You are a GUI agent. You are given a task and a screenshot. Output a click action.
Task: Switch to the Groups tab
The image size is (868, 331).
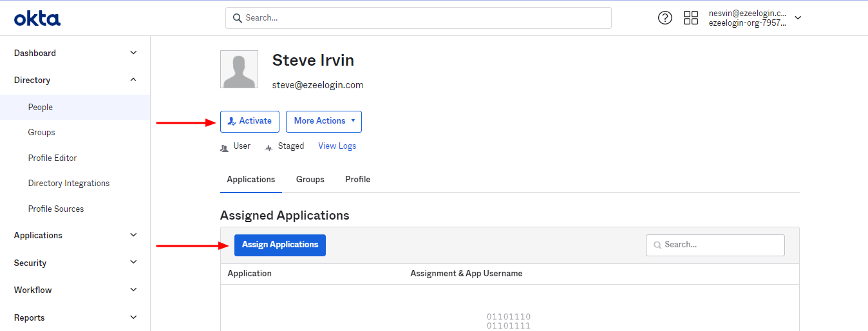pyautogui.click(x=310, y=179)
